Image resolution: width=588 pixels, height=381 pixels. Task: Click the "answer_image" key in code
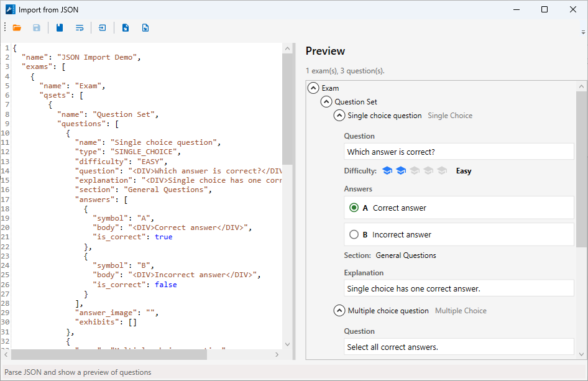[x=106, y=313]
